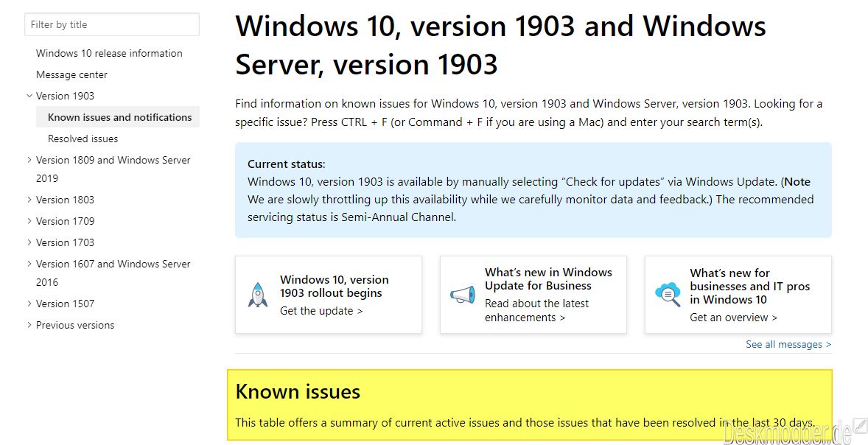Expand the Previous versions node
The image size is (868, 445).
(x=29, y=325)
